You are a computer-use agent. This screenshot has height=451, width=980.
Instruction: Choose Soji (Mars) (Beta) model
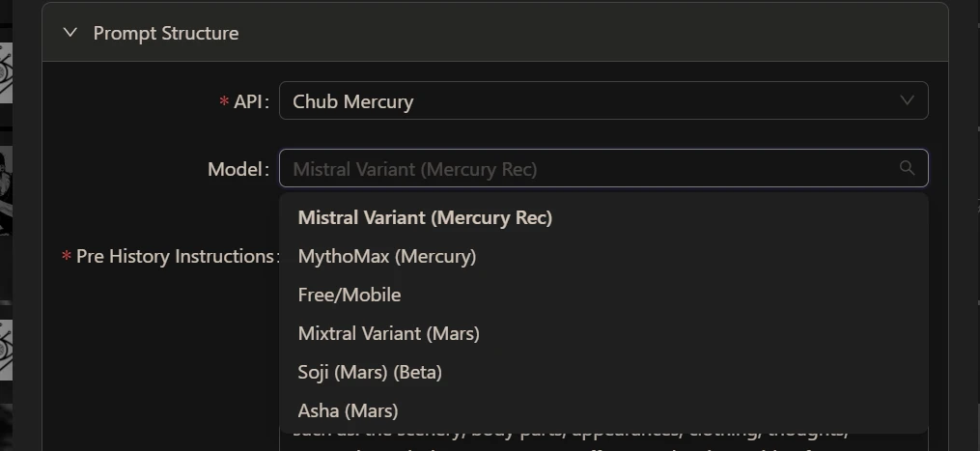tap(370, 373)
